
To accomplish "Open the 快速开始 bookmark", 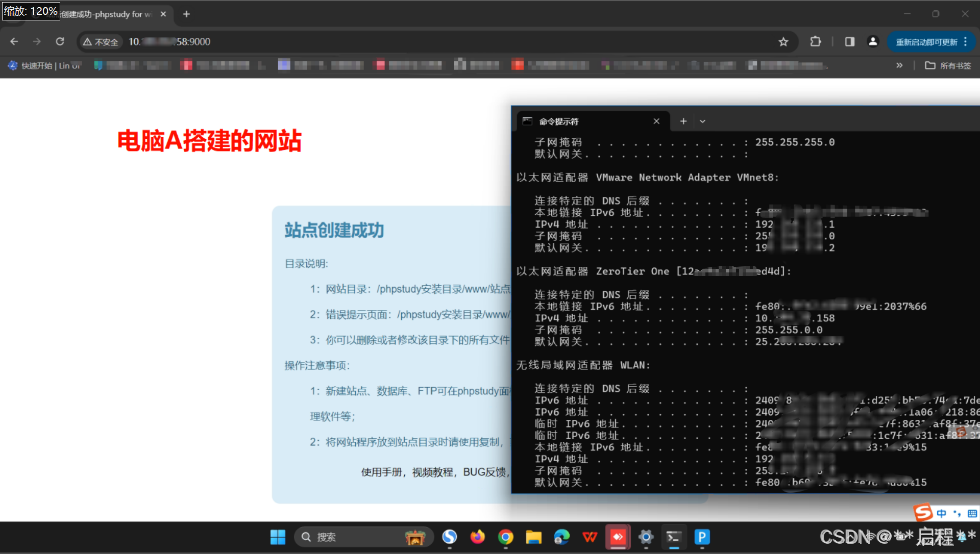I will 44,65.
